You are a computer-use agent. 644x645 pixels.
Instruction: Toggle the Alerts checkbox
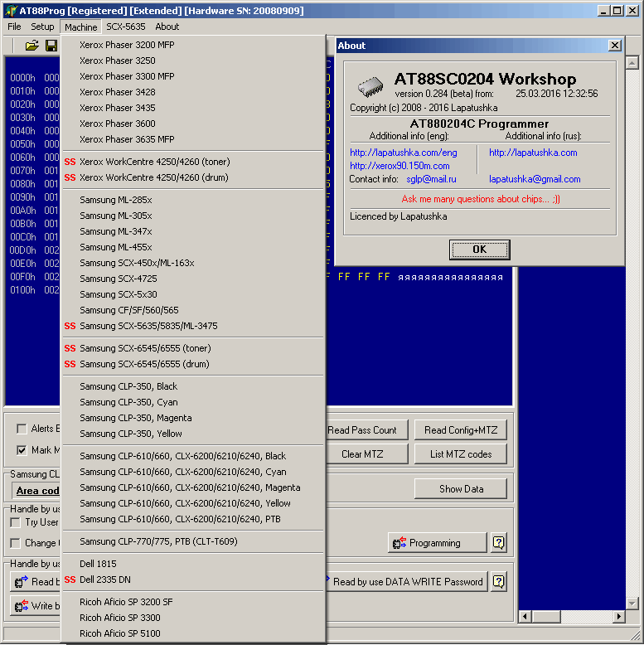[x=22, y=429]
